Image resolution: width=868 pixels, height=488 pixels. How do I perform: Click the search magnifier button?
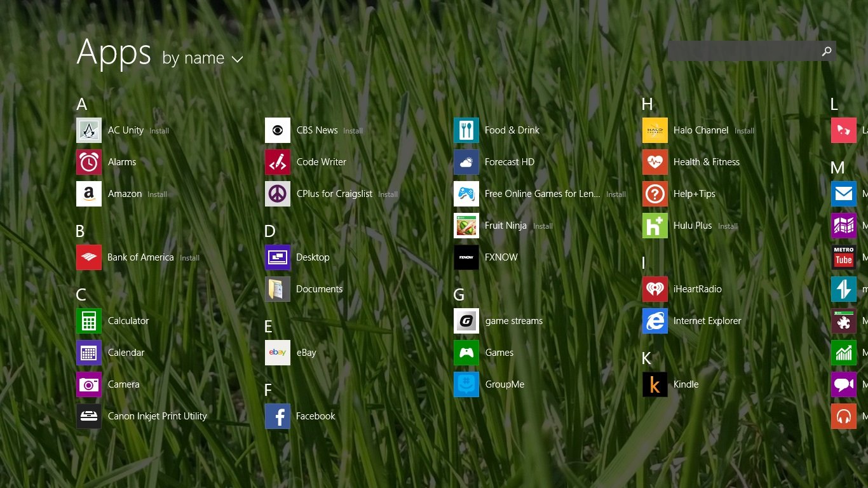tap(827, 51)
